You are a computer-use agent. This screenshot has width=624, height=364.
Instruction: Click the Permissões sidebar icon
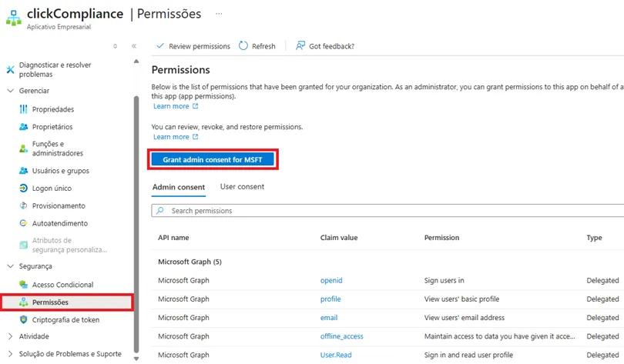point(23,302)
